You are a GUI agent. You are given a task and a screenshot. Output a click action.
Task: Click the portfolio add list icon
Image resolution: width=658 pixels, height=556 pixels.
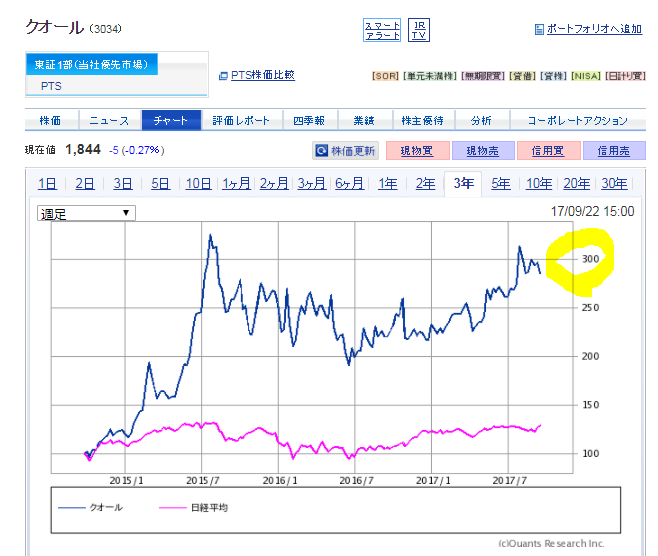click(x=539, y=29)
